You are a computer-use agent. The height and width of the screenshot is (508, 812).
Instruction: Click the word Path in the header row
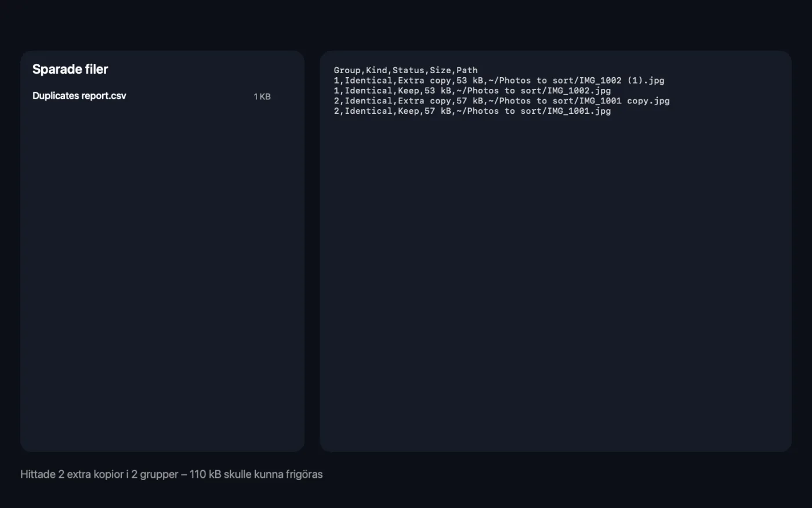pos(467,70)
